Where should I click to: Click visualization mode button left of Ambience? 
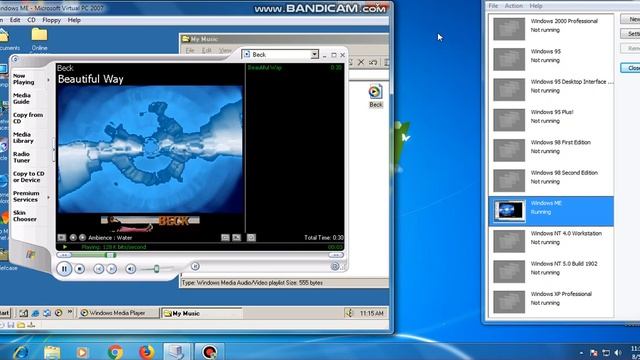coord(62,237)
